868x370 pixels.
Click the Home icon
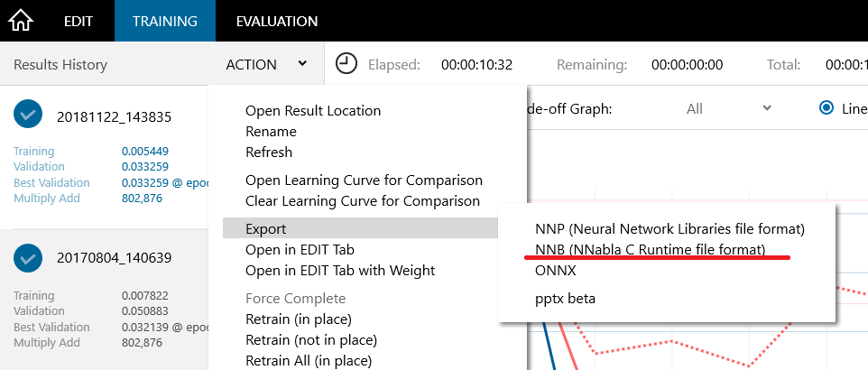click(21, 20)
